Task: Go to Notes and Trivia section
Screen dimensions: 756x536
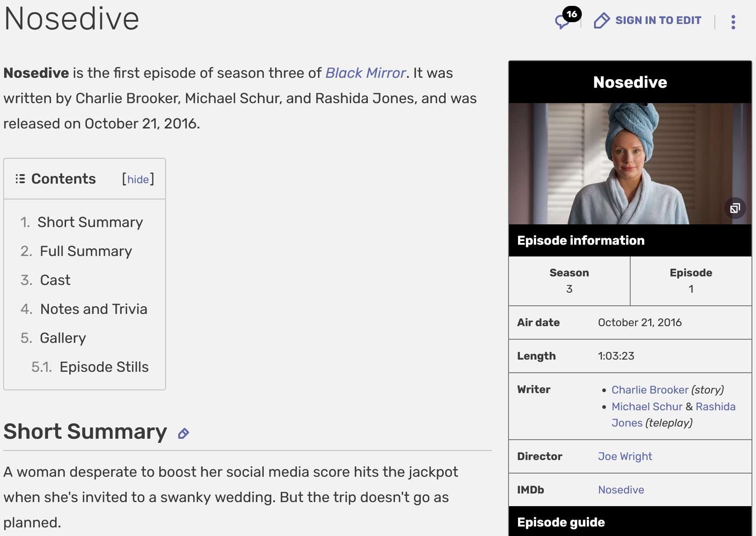Action: pyautogui.click(x=94, y=309)
